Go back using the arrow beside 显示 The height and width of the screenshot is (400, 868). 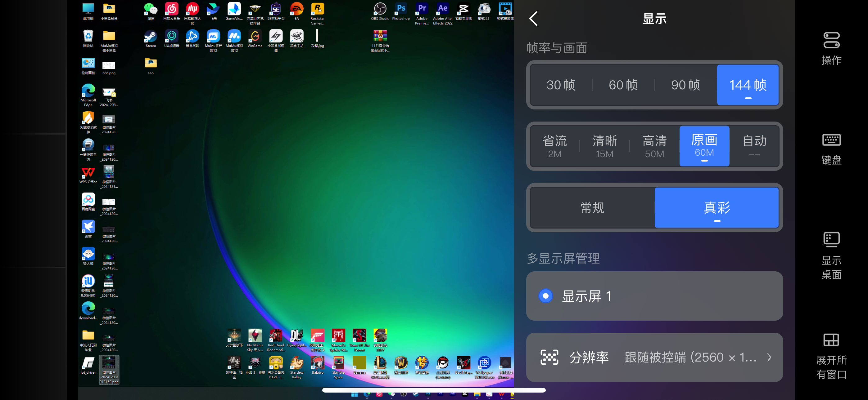(x=533, y=19)
